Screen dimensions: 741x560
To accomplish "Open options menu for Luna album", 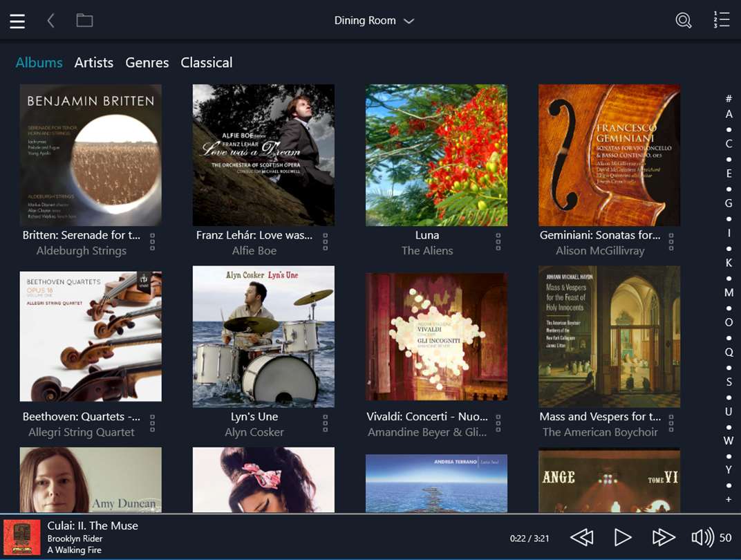I will click(x=498, y=241).
